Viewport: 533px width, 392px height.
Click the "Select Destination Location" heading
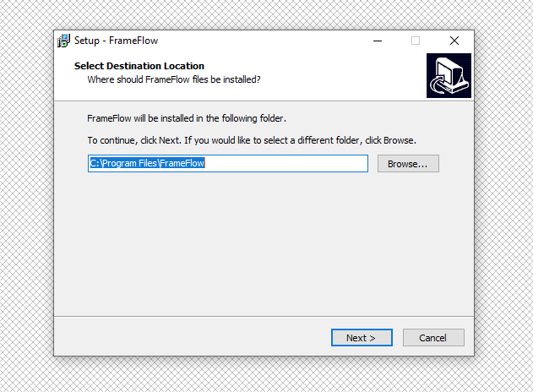tap(139, 66)
